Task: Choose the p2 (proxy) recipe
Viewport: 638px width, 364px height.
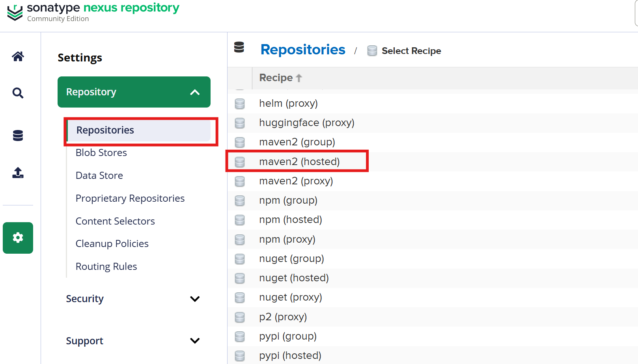Action: (283, 317)
